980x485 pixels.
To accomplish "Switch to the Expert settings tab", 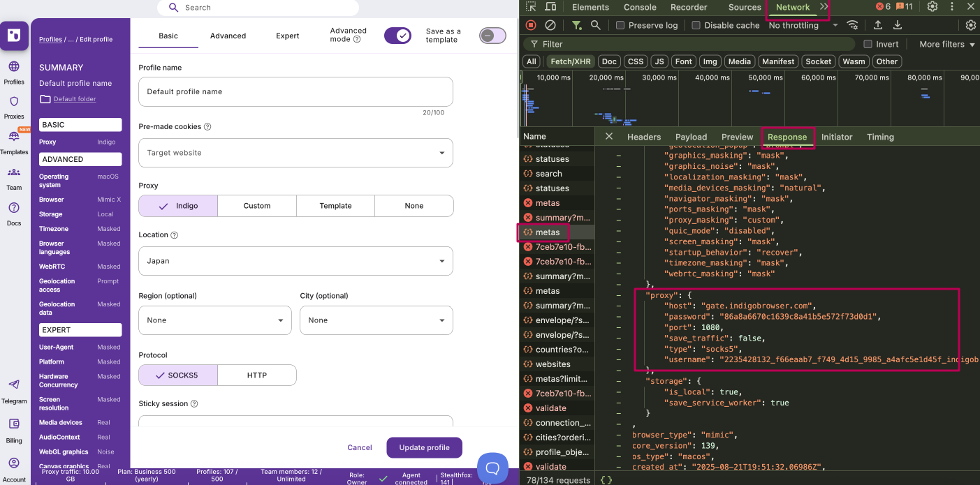I will pos(287,36).
